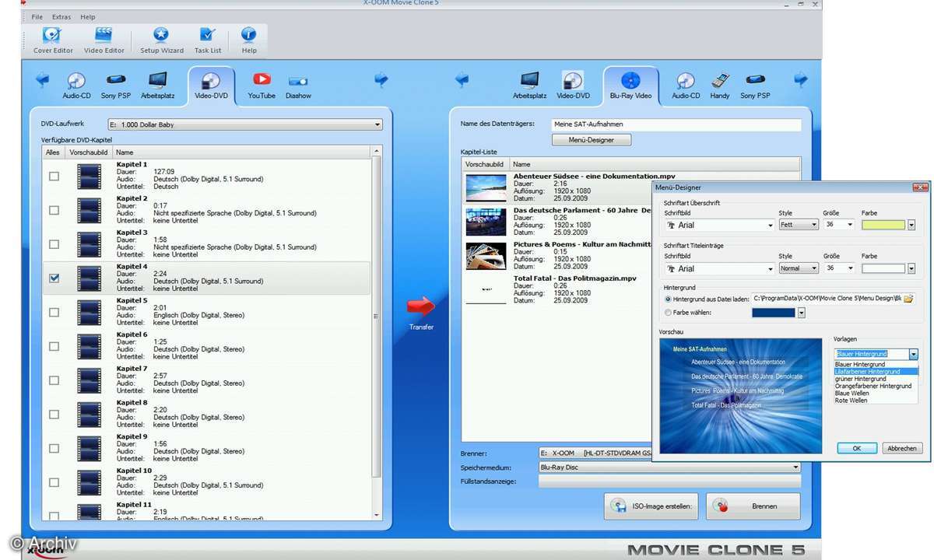Screen dimensions: 934x560
Task: Open the Überschrift Schriftbild Arial dropdown
Action: tap(719, 225)
